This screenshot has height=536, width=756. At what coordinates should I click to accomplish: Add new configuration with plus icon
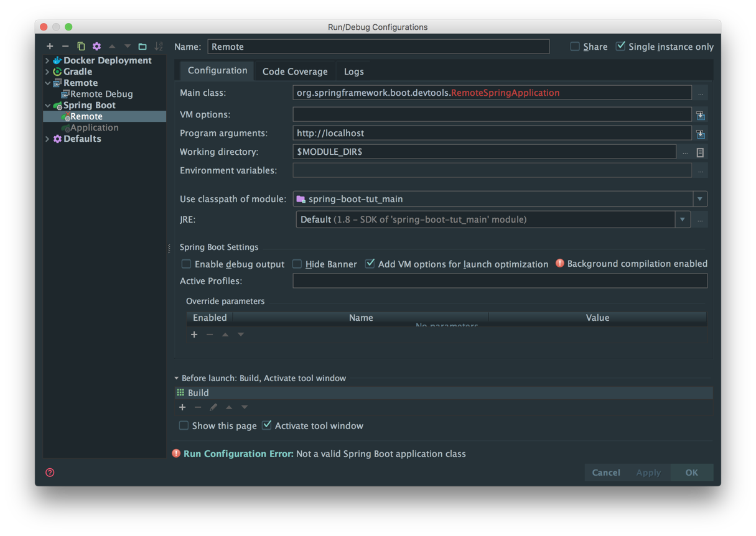[50, 47]
